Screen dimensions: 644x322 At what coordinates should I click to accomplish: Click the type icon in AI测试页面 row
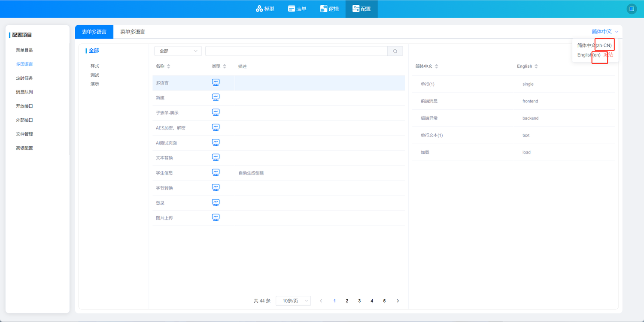coord(216,142)
